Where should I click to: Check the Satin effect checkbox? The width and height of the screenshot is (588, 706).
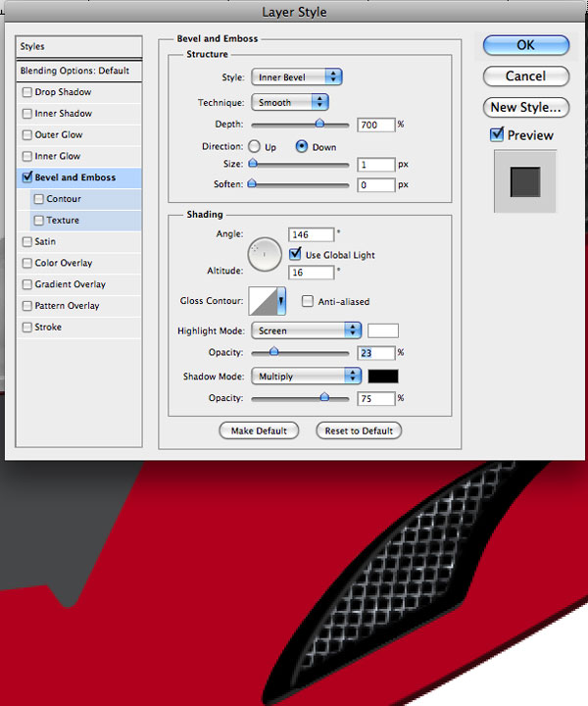(x=27, y=242)
